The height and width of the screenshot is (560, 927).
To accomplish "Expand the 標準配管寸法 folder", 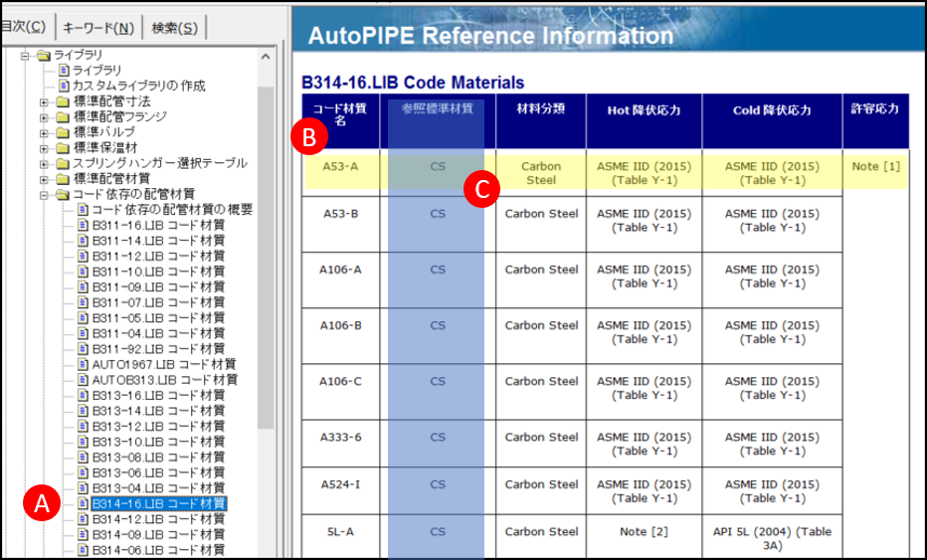I will [44, 101].
